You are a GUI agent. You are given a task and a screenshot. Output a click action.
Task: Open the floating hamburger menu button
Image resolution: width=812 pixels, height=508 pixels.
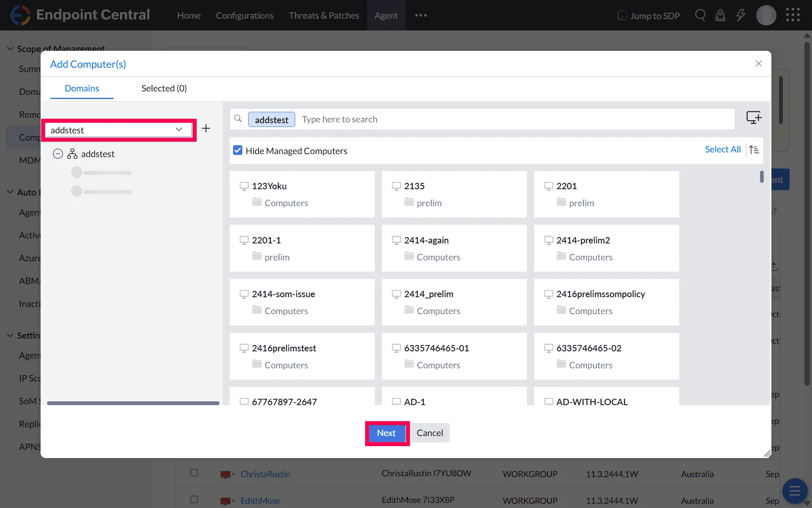coord(795,491)
